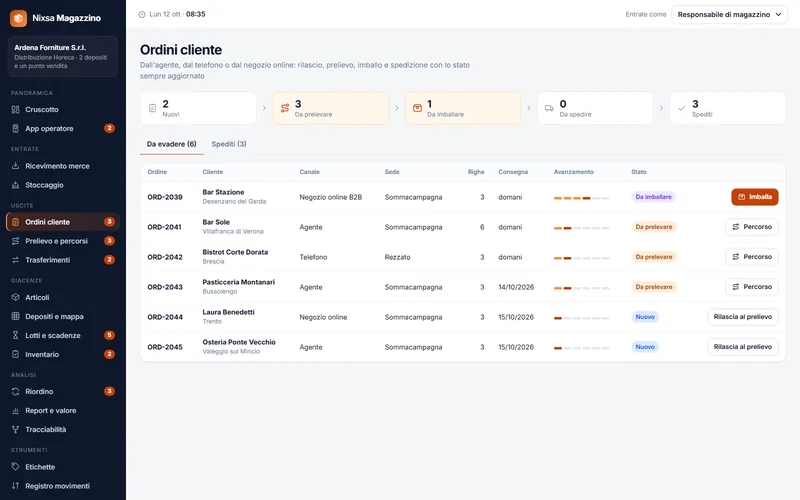Click the Canale column header
The height and width of the screenshot is (500, 800).
click(309, 172)
